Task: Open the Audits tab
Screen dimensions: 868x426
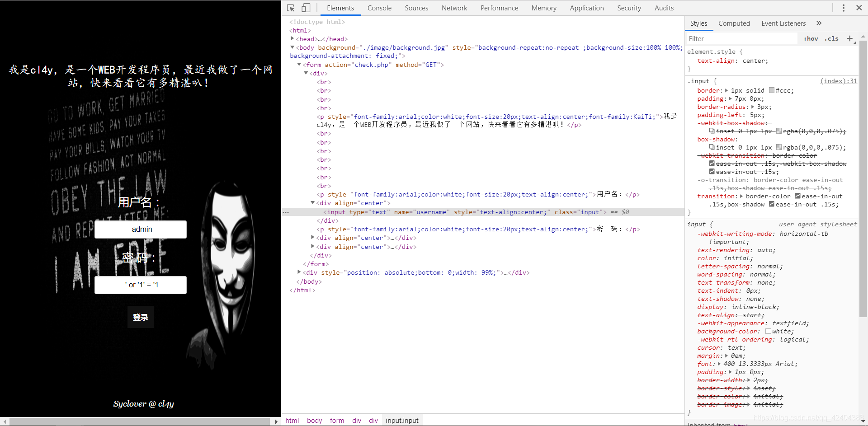Action: pos(664,8)
